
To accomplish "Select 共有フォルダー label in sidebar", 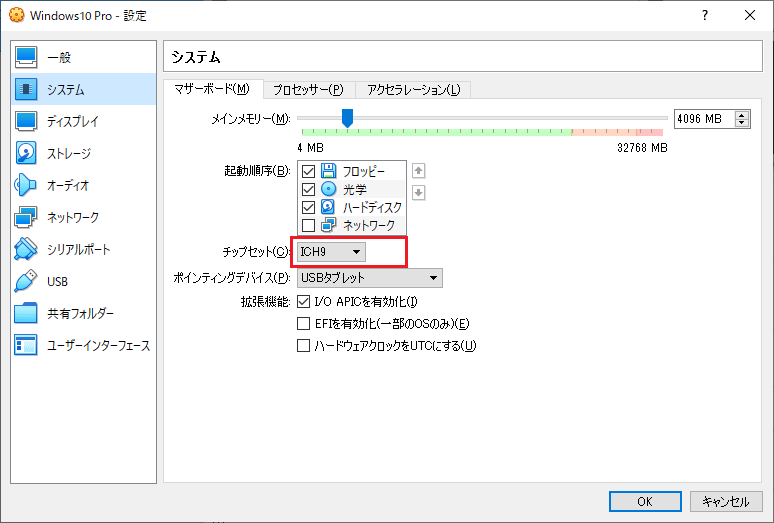I will click(80, 314).
